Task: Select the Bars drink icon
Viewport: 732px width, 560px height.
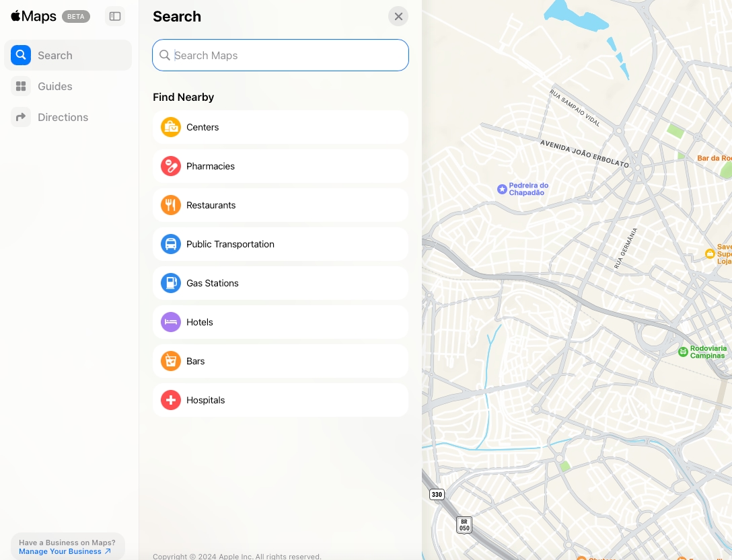Action: [x=171, y=361]
